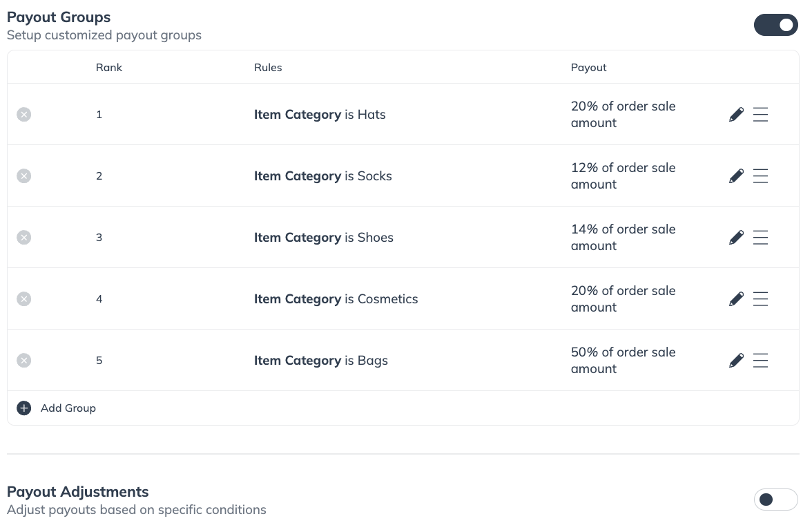Edit the Socks payout rule

coord(736,176)
